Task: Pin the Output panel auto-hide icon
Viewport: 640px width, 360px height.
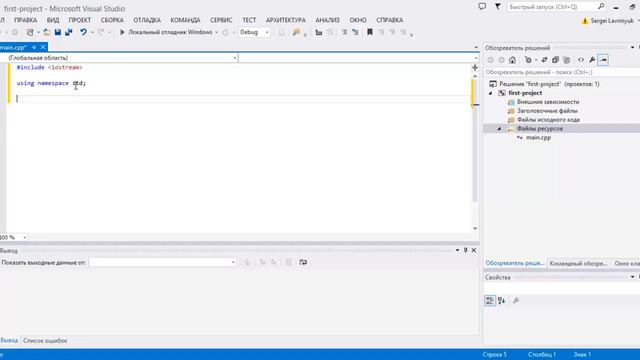Action: click(x=465, y=251)
